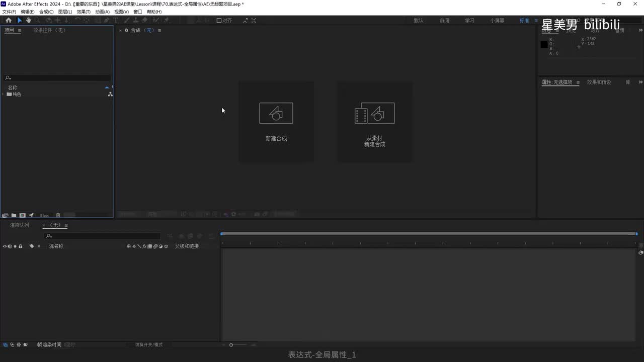Select the Zoom magnifier tool
644x362 pixels.
38,21
